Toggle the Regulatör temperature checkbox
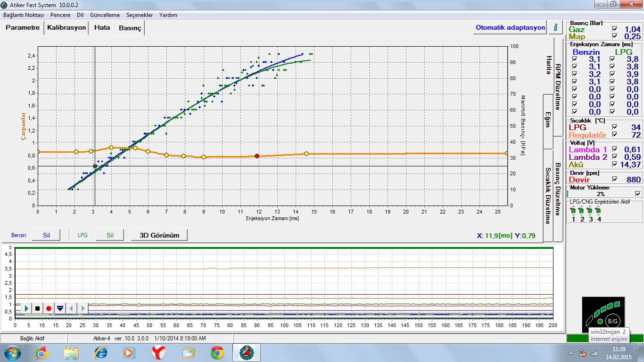 [614, 135]
